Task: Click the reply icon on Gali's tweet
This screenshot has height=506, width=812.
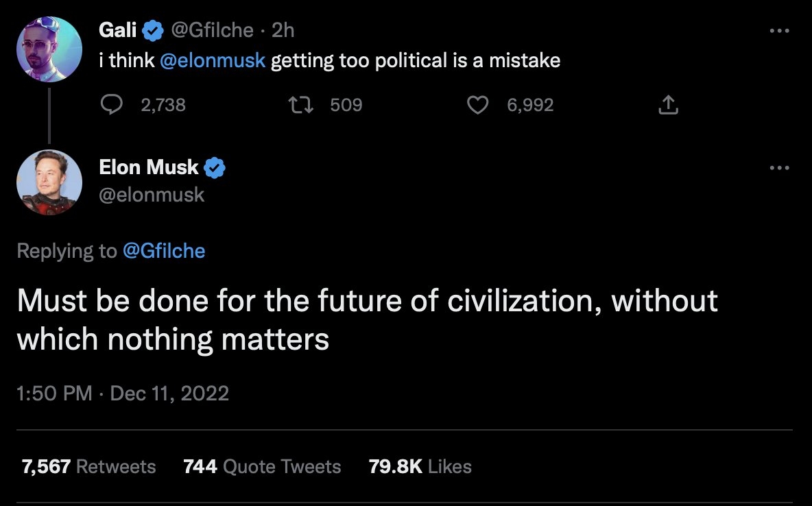Action: pos(111,104)
